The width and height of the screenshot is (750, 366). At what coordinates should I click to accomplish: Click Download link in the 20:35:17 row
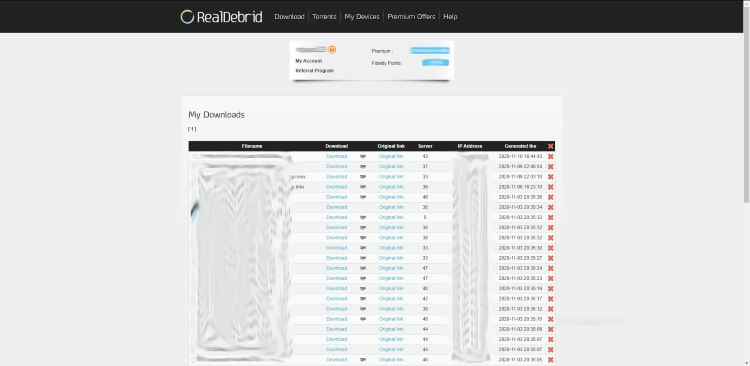click(336, 299)
